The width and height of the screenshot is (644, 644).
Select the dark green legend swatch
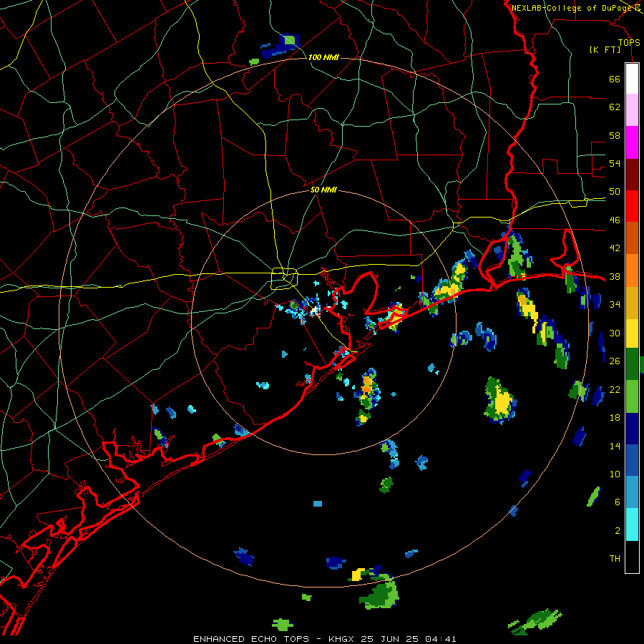(632, 364)
